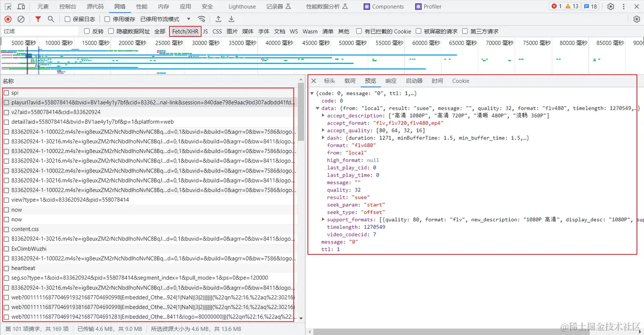Toggle the red filter funnel icon

(x=38, y=19)
